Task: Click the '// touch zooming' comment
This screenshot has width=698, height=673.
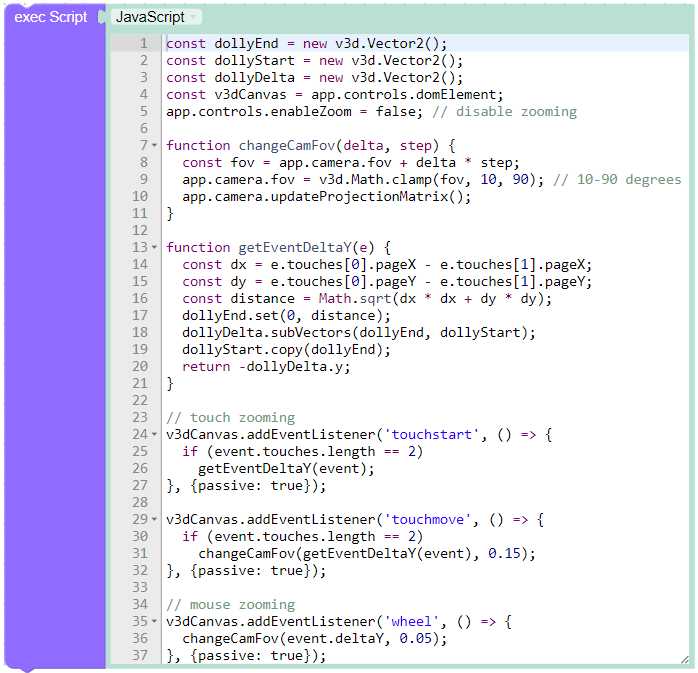Action: (x=231, y=418)
